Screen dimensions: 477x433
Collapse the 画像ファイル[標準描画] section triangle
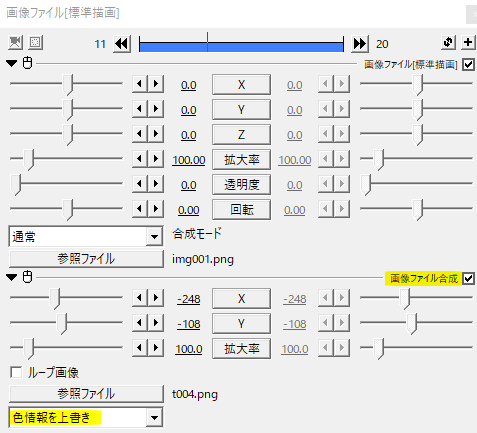12,63
